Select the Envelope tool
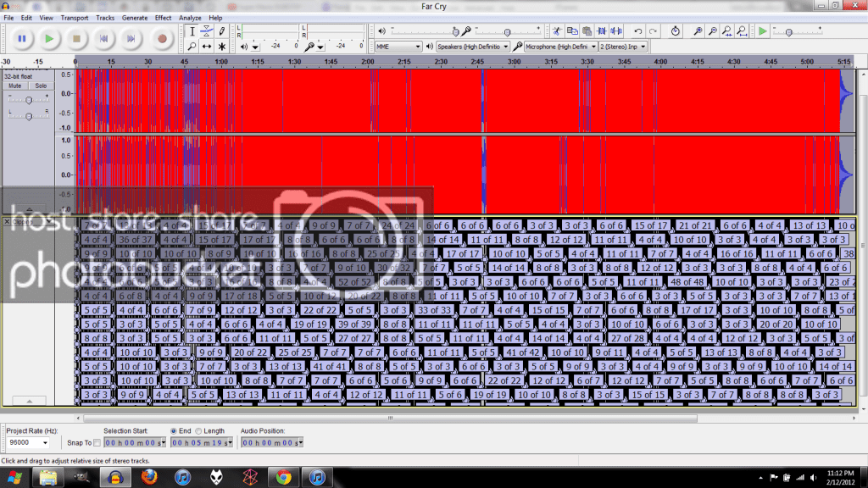 click(x=207, y=31)
